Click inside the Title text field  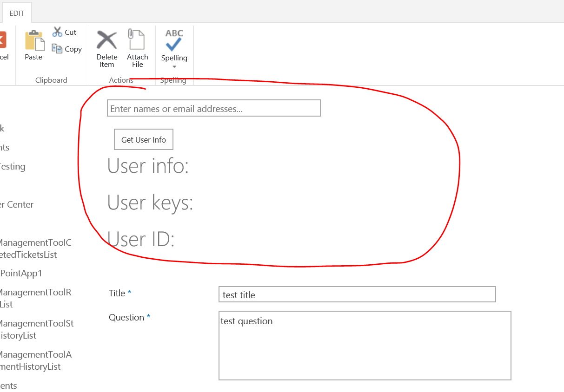click(356, 294)
